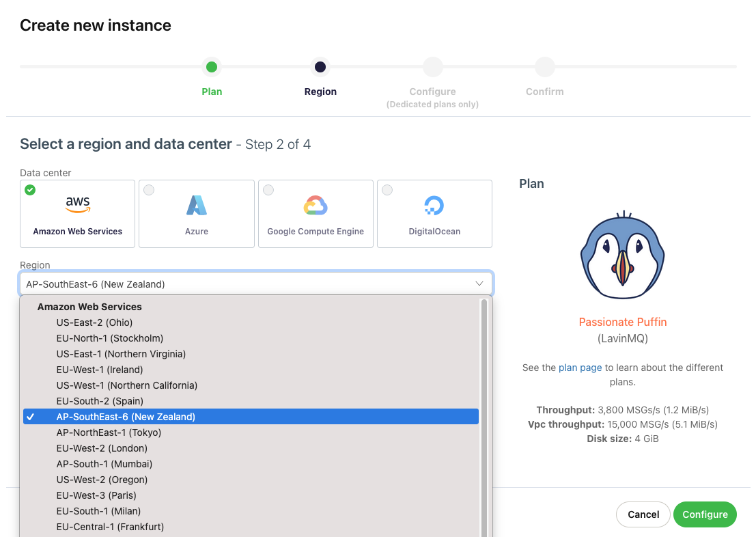Select the DigitalOcean radio button
This screenshot has width=756, height=537.
(x=387, y=190)
